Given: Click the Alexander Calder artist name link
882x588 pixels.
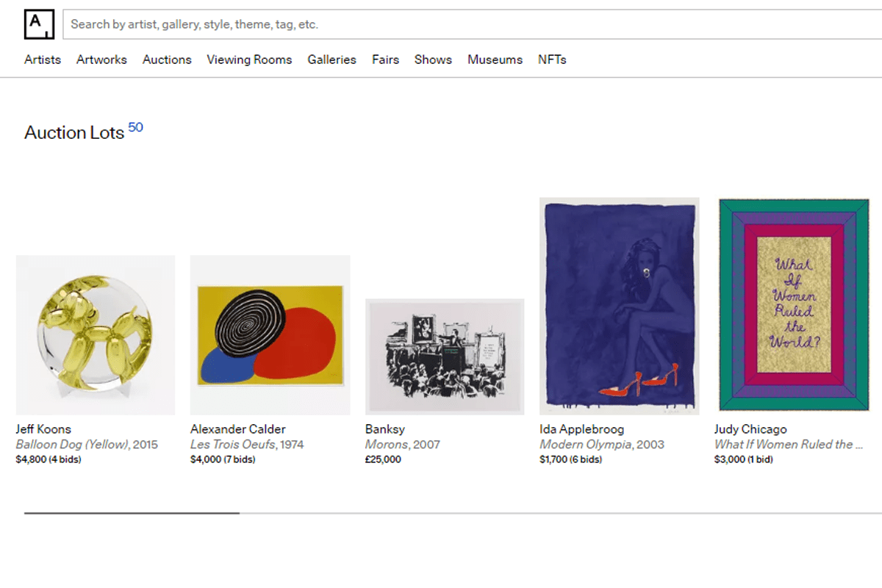Looking at the screenshot, I should (x=238, y=429).
